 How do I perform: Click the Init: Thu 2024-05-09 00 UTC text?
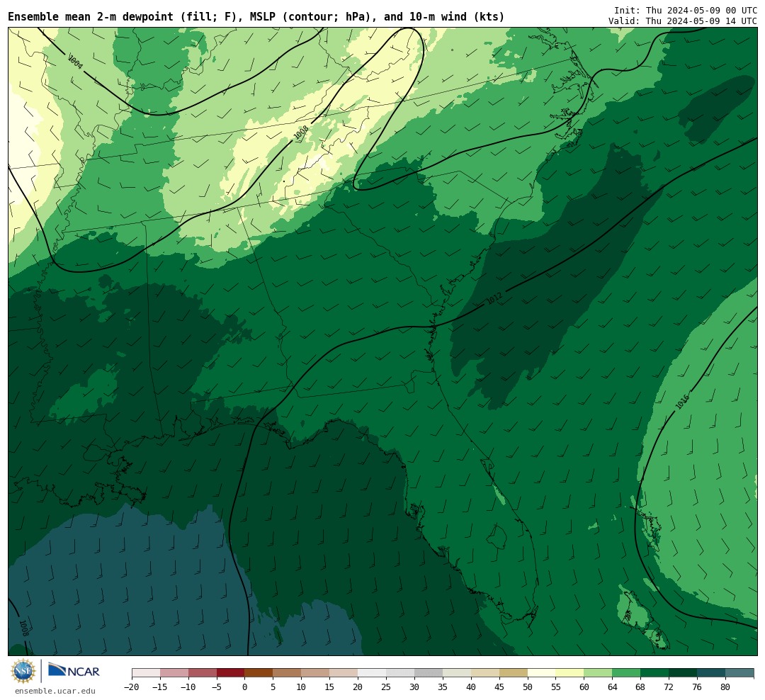686,10
